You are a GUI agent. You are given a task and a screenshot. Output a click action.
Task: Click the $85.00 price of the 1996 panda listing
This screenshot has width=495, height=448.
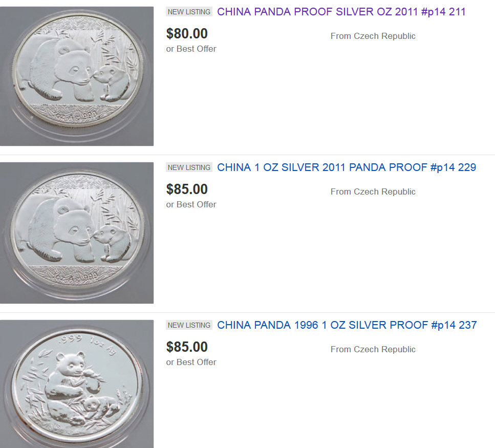[x=187, y=347]
